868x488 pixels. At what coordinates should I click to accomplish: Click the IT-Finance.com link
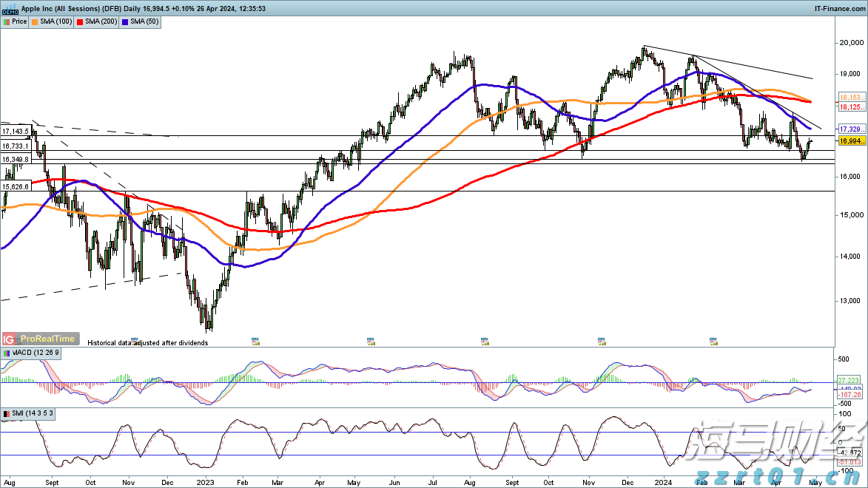[840, 8]
